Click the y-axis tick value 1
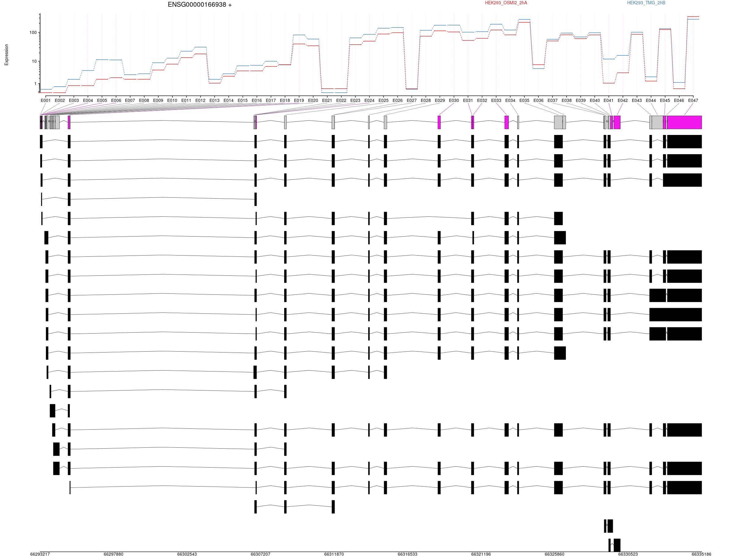The image size is (735, 560). click(35, 84)
